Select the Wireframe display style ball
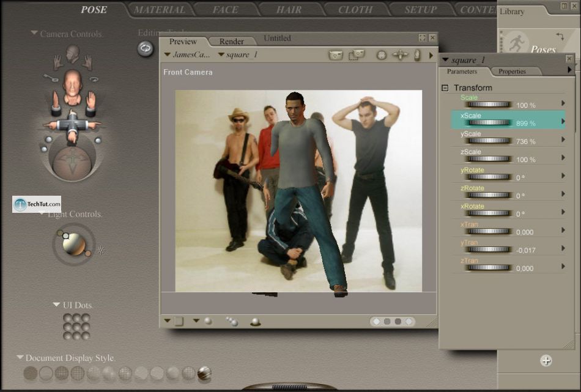This screenshot has width=581, height=392. coord(62,374)
